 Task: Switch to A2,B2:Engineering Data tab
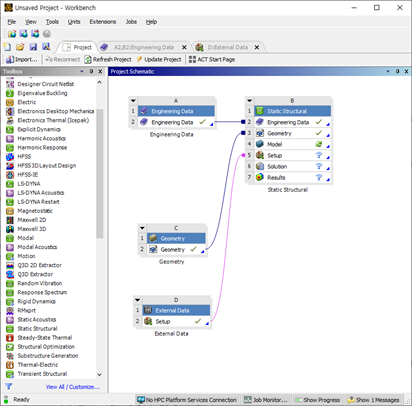[144, 47]
